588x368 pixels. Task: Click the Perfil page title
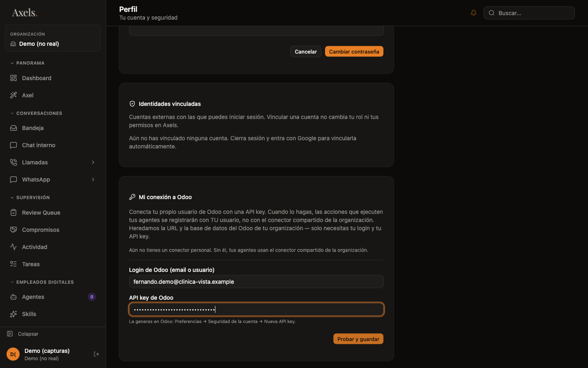point(128,9)
